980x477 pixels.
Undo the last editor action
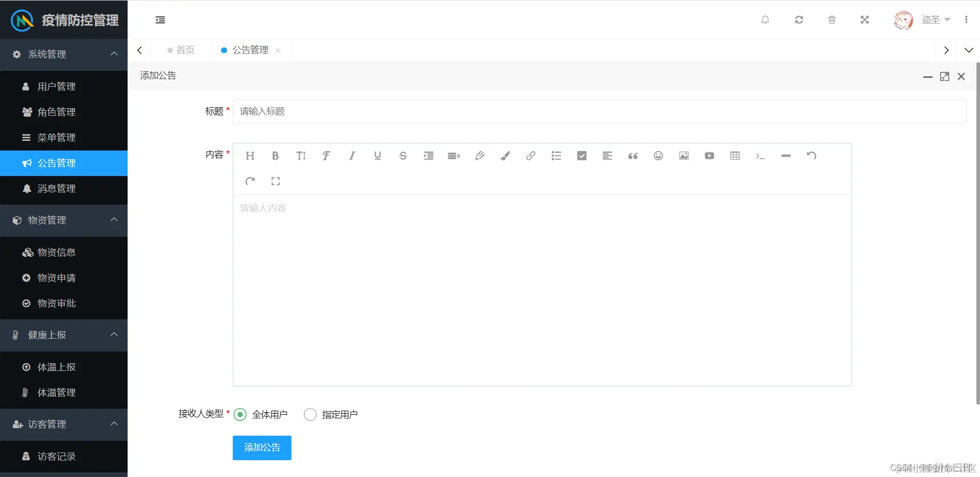click(x=811, y=156)
